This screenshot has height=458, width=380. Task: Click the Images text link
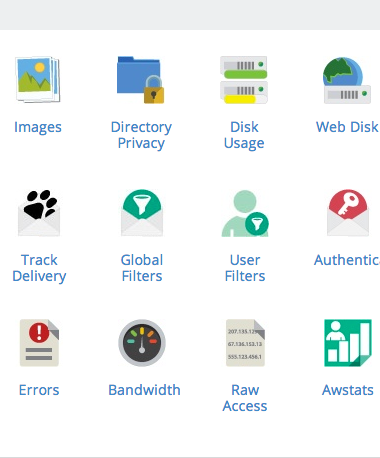tap(38, 127)
